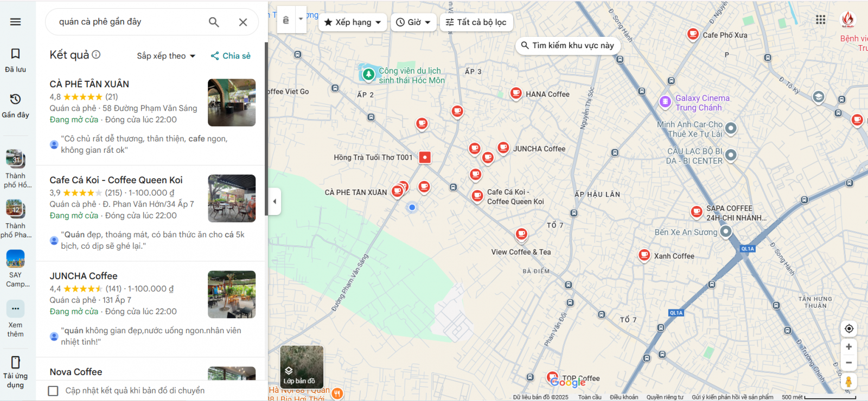868x401 pixels.
Task: Open Nova Coffee result
Action: (x=76, y=372)
